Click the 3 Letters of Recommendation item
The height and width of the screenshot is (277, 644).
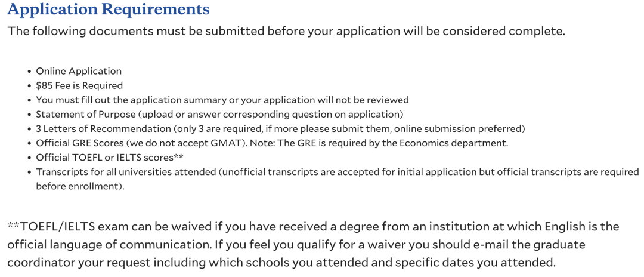104,128
